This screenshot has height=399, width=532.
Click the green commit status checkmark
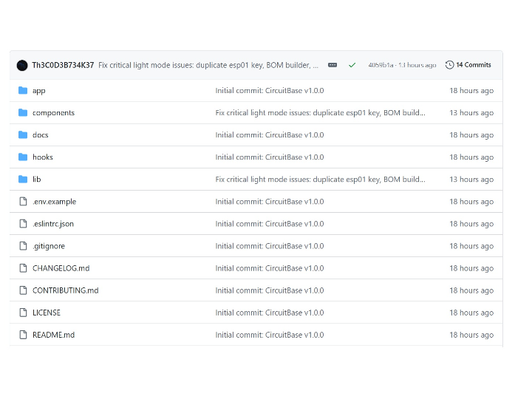pos(352,65)
